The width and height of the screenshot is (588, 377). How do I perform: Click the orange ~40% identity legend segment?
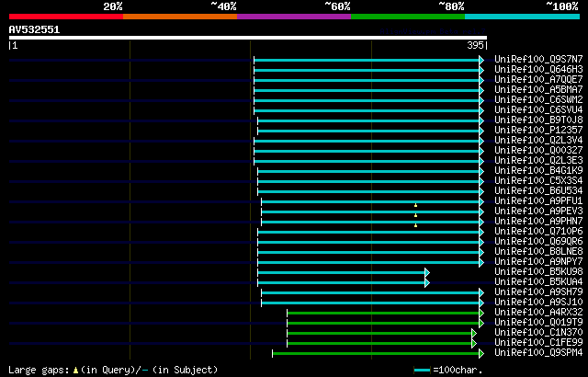tap(180, 17)
